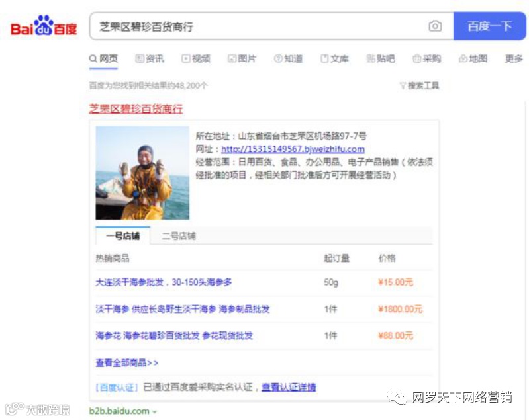Image resolution: width=529 pixels, height=420 pixels.
Task: Click the diver photo thumbnail
Action: coord(142,173)
